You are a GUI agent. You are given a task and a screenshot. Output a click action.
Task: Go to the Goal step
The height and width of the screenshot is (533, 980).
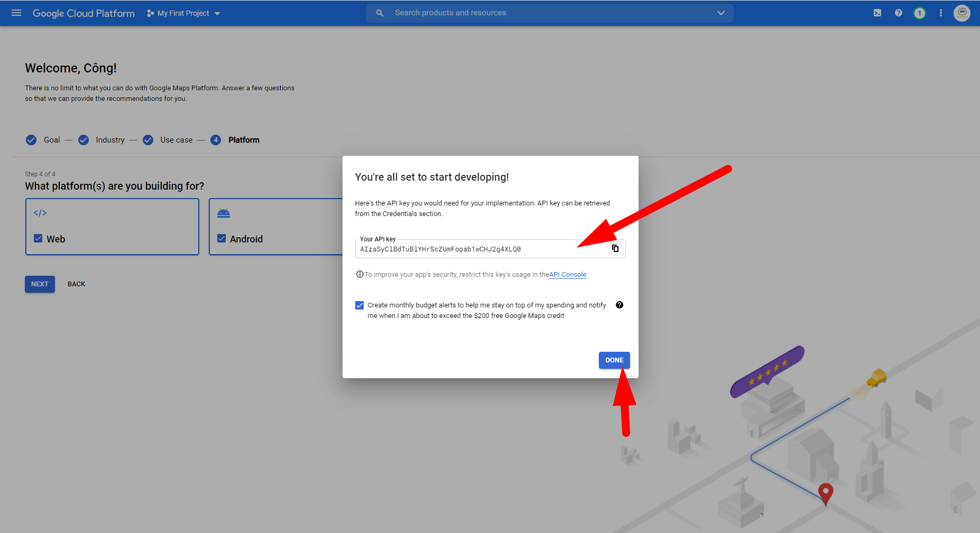tap(52, 140)
